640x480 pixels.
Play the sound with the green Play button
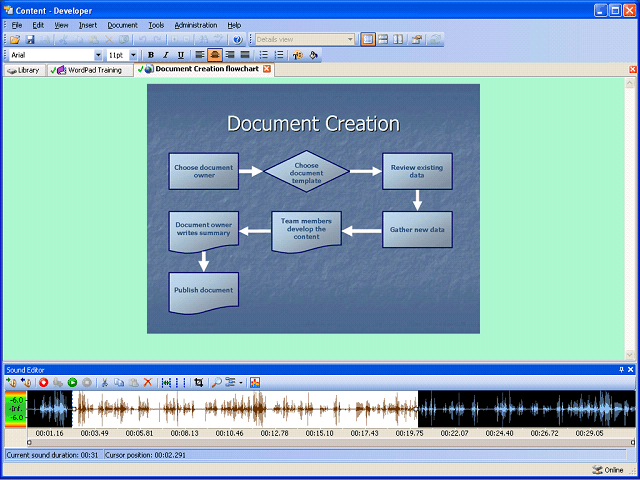(72, 382)
